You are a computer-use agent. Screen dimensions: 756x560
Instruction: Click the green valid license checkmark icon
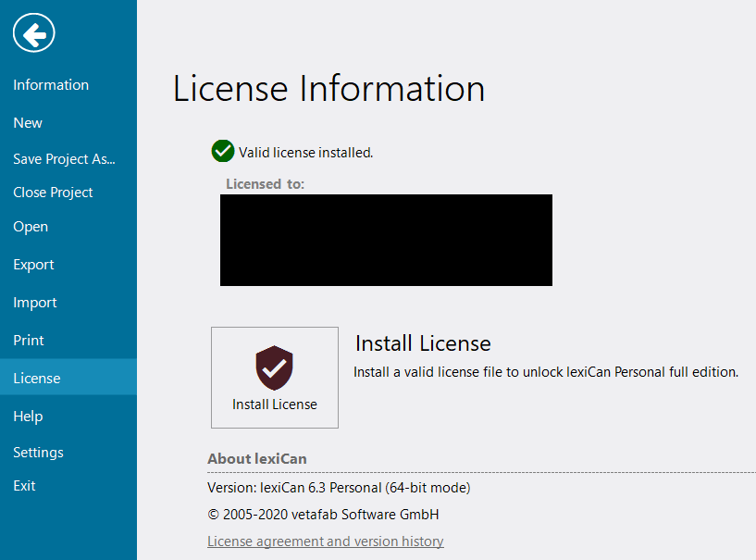[x=222, y=151]
